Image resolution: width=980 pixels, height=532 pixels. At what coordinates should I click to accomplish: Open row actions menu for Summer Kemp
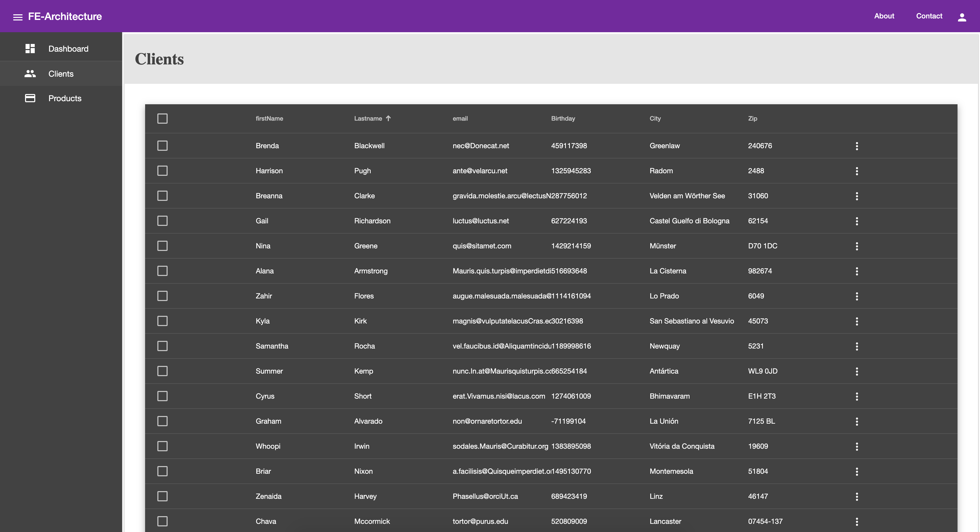pos(857,371)
